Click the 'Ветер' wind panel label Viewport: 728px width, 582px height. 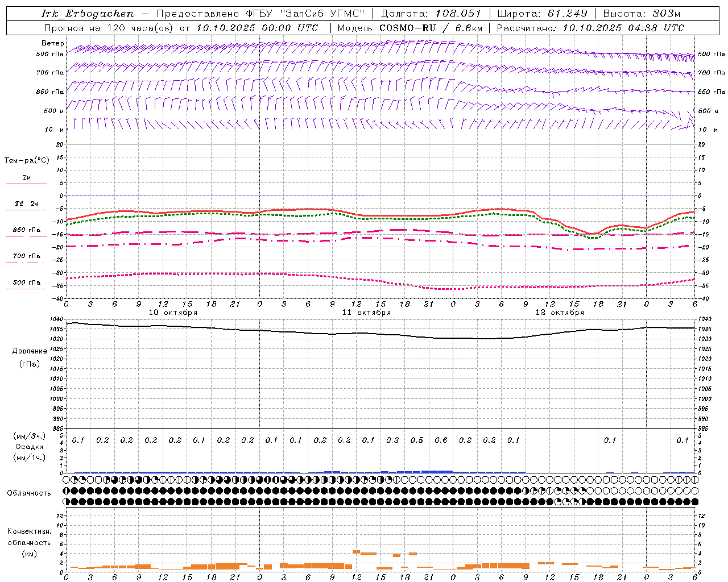pos(53,43)
